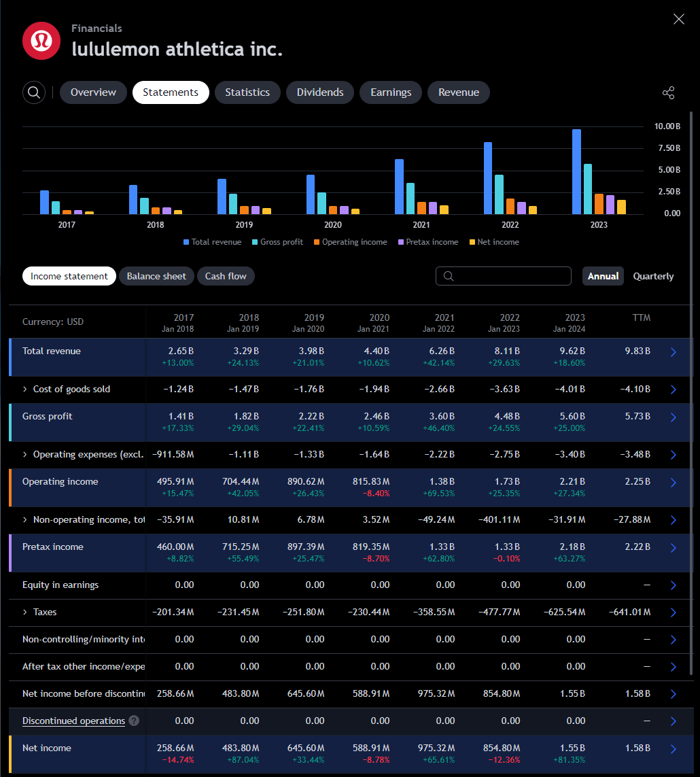The image size is (700, 777).
Task: Open Operating expenses row arrow on right
Action: (x=673, y=454)
